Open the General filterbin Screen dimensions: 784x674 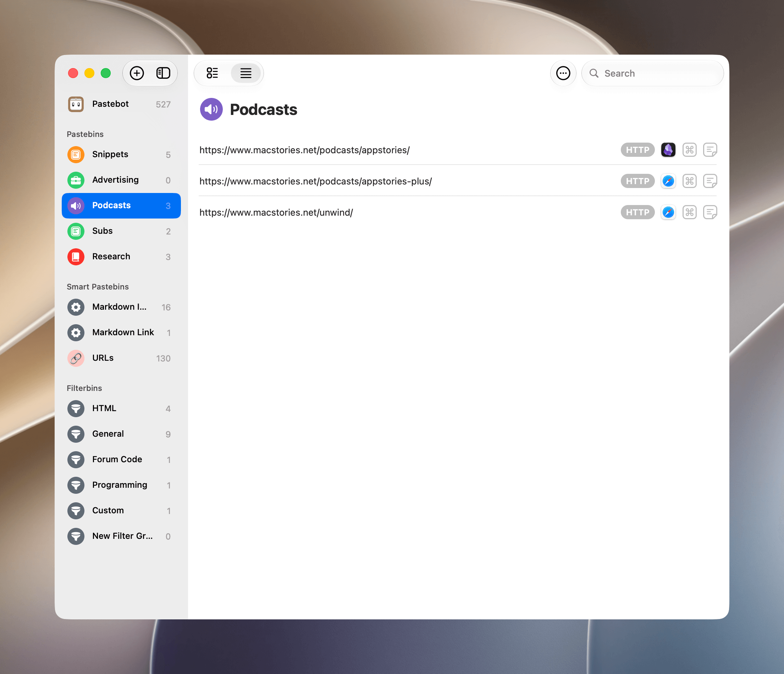(x=121, y=434)
